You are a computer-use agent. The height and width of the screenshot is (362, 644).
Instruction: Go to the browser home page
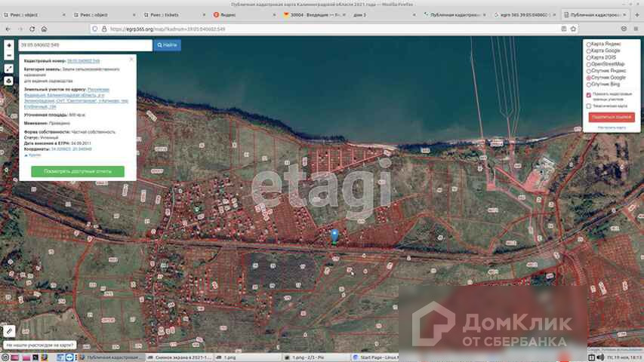(44, 29)
